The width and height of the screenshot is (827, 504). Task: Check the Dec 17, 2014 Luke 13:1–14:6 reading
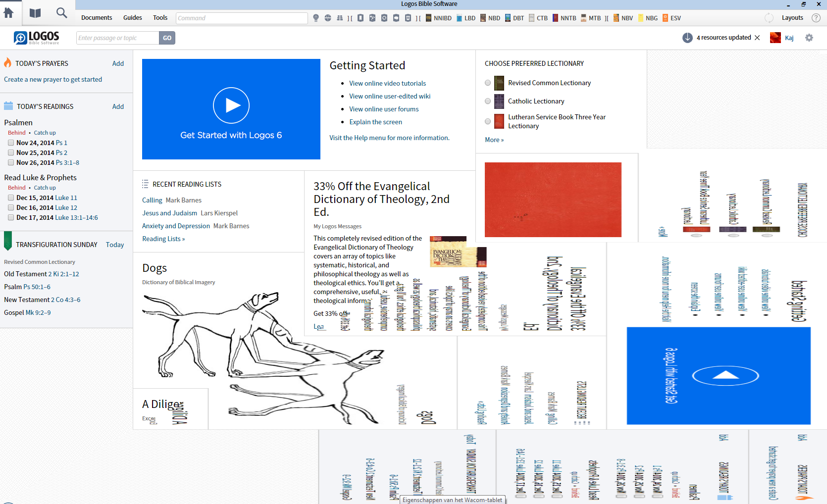[x=11, y=217]
